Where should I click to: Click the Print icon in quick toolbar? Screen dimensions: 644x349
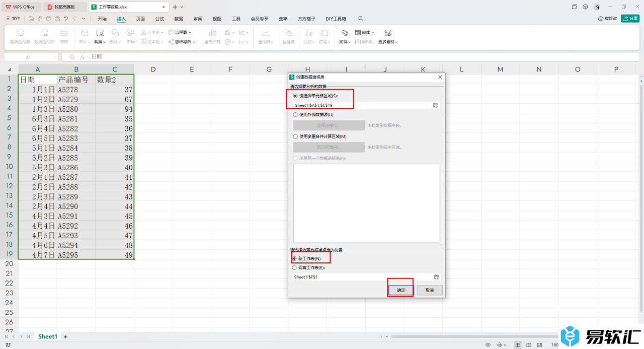pos(48,19)
